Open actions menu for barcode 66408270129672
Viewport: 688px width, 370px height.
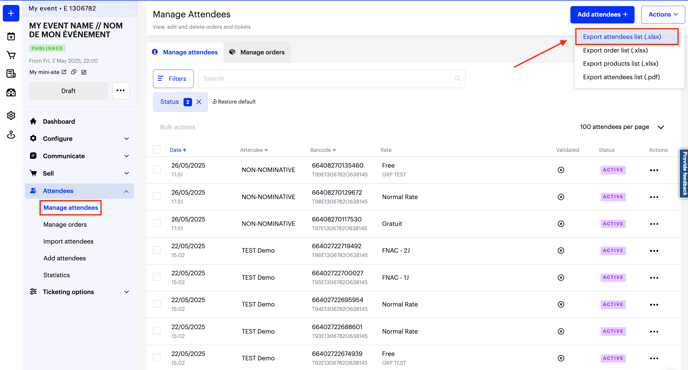[654, 197]
